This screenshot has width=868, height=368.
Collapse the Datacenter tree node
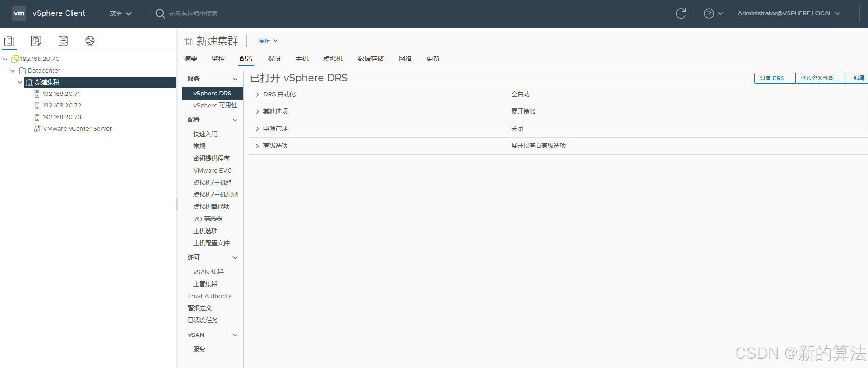(x=13, y=71)
